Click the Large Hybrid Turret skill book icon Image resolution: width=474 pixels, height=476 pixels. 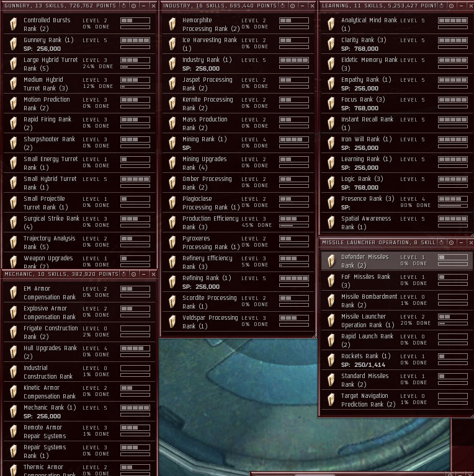(14, 64)
